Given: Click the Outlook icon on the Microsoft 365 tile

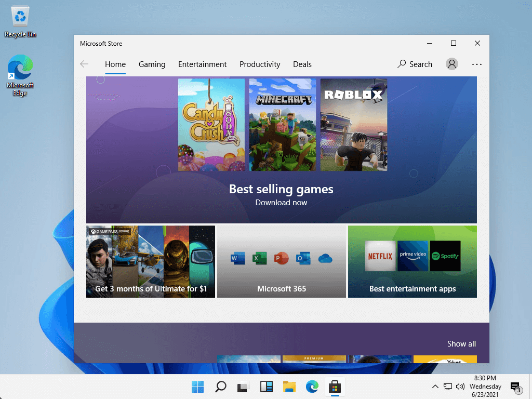Looking at the screenshot, I should [303, 258].
